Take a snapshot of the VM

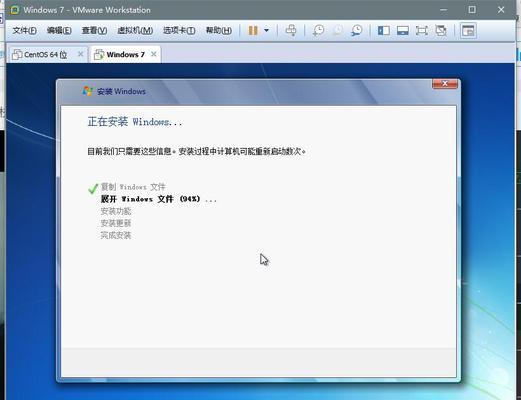[x=318, y=31]
